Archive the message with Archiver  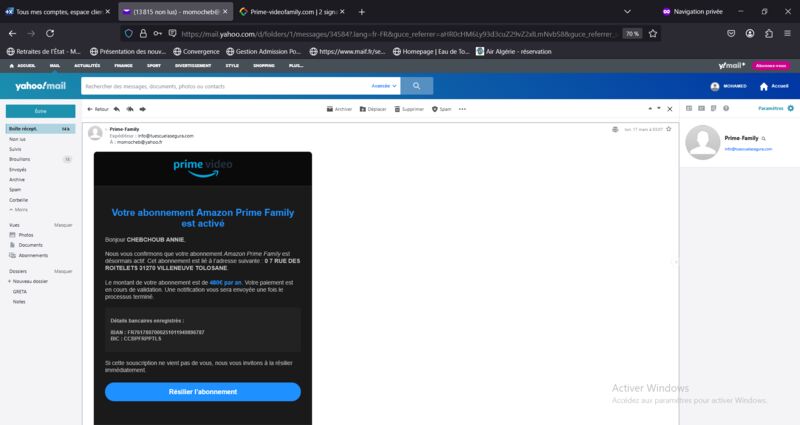pyautogui.click(x=339, y=109)
